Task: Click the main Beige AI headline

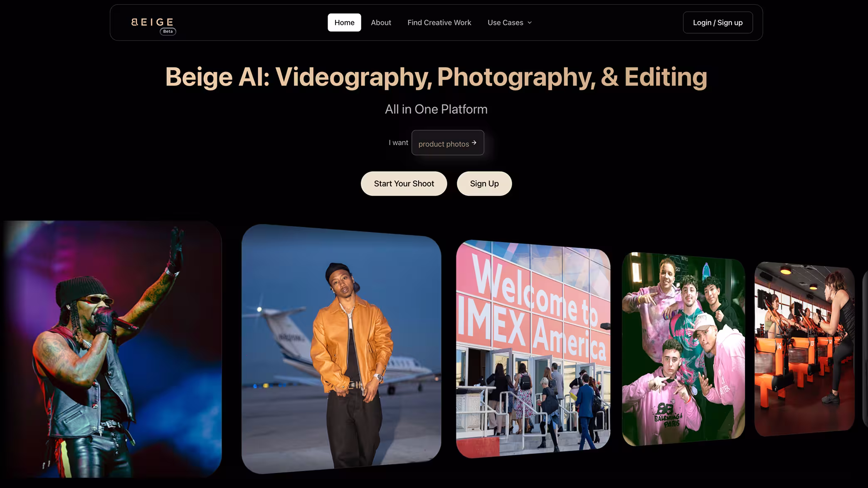Action: 436,77
